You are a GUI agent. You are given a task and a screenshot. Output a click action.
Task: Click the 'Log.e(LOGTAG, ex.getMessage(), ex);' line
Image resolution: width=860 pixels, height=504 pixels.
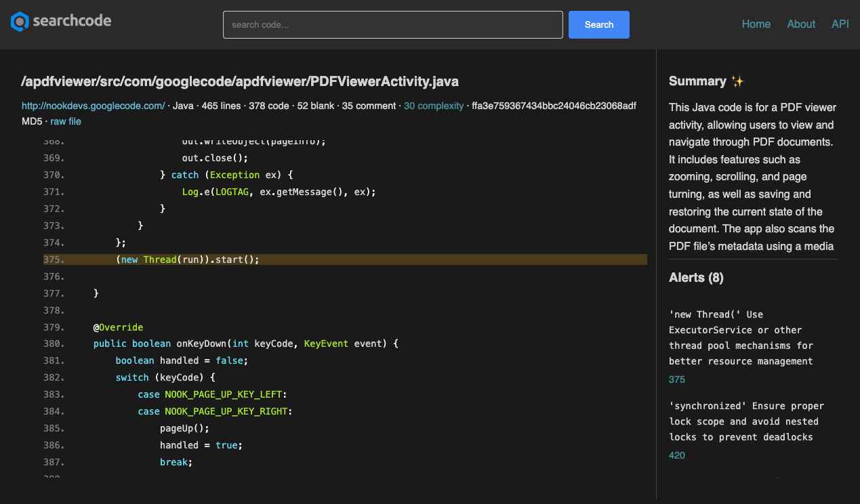(x=279, y=192)
